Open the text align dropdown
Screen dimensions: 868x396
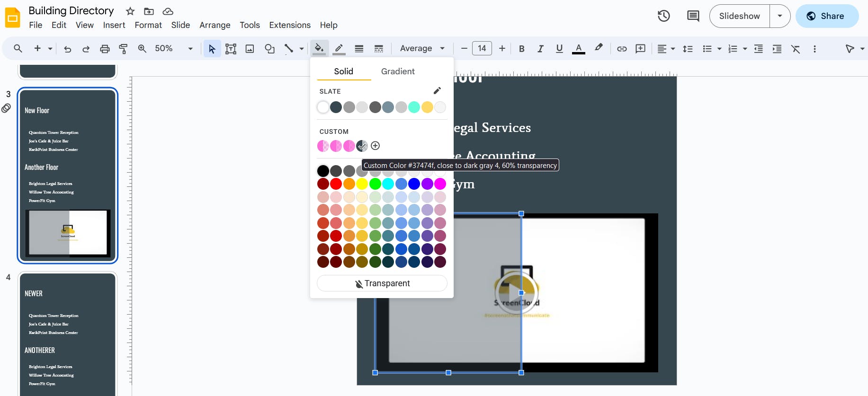point(666,49)
